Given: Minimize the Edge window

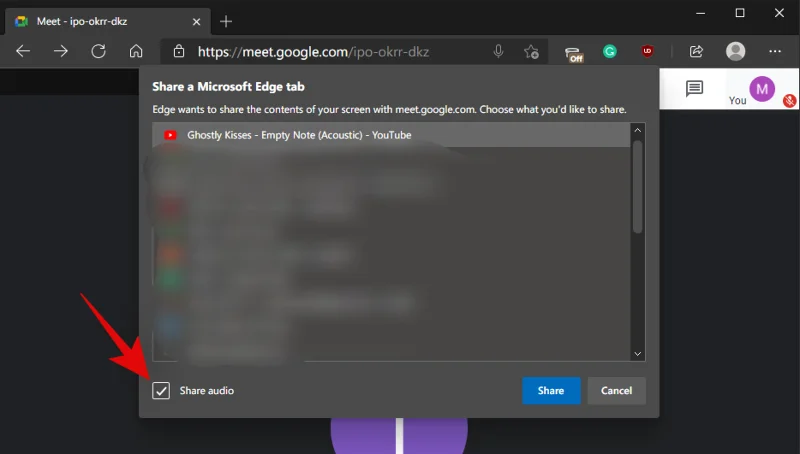Looking at the screenshot, I should (x=701, y=13).
